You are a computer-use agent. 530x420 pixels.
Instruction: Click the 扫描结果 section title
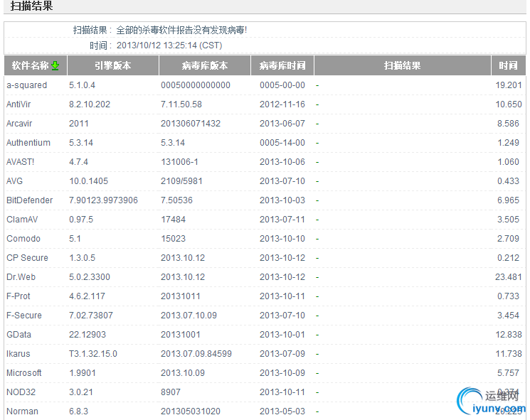point(32,6)
